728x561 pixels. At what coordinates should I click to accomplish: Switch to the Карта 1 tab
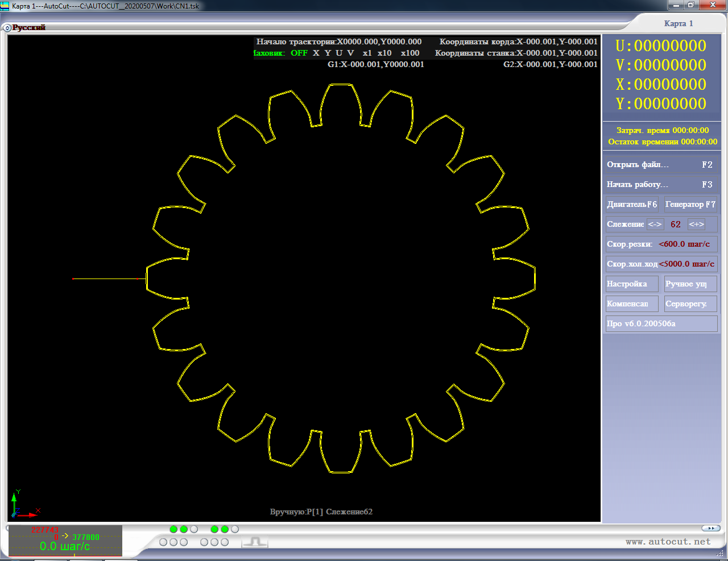point(679,23)
